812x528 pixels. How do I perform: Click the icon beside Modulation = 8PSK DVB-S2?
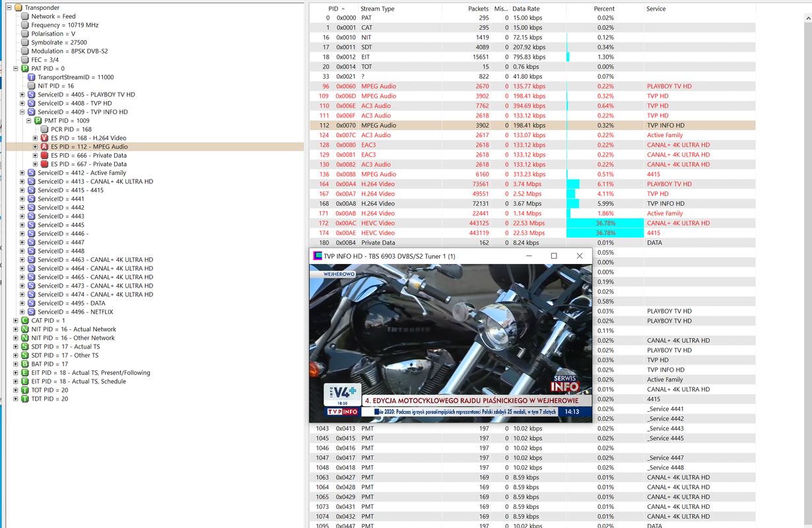pos(24,51)
